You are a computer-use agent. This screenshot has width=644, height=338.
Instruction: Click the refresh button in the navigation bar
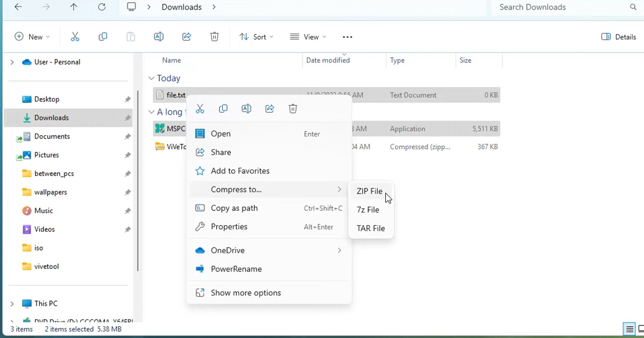point(102,7)
